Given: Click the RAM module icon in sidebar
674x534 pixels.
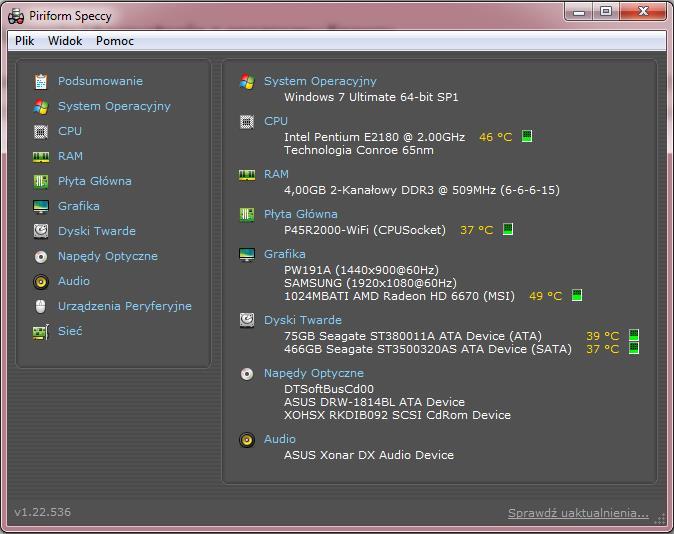Looking at the screenshot, I should click(x=41, y=157).
